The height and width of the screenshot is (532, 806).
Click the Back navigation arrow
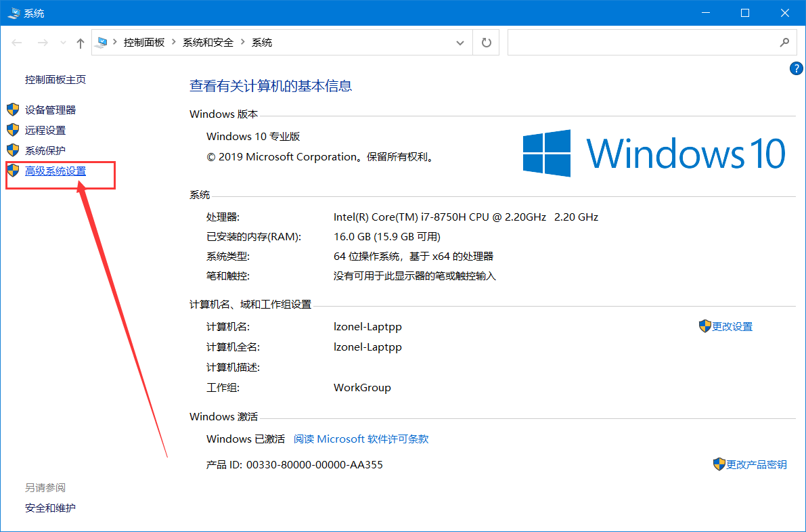point(17,43)
